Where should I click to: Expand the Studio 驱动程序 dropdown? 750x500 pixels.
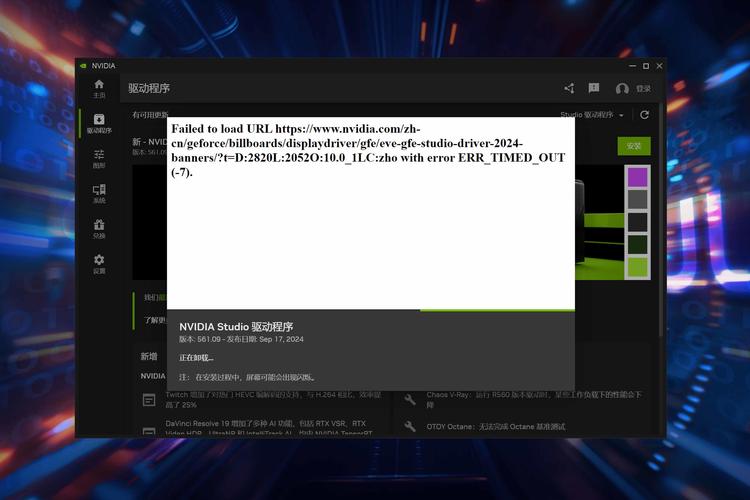[592, 115]
